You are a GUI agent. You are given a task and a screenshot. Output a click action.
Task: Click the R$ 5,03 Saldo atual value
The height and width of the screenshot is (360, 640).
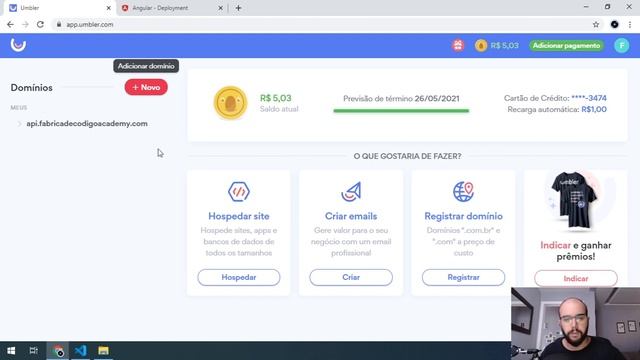(276, 98)
